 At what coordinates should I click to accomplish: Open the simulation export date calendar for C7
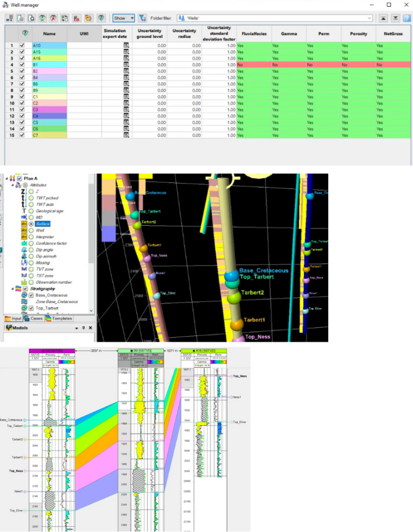click(126, 135)
